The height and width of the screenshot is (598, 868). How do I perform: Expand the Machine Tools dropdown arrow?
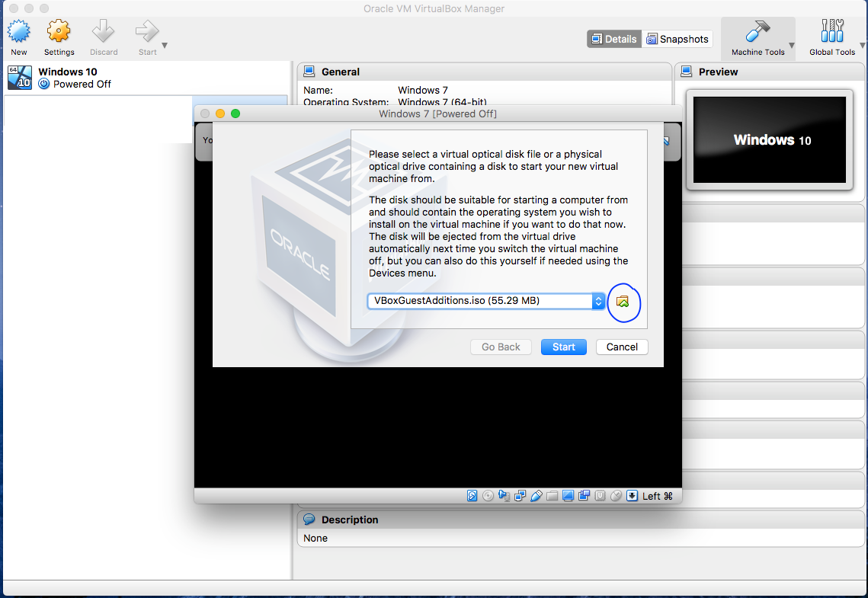[x=792, y=46]
